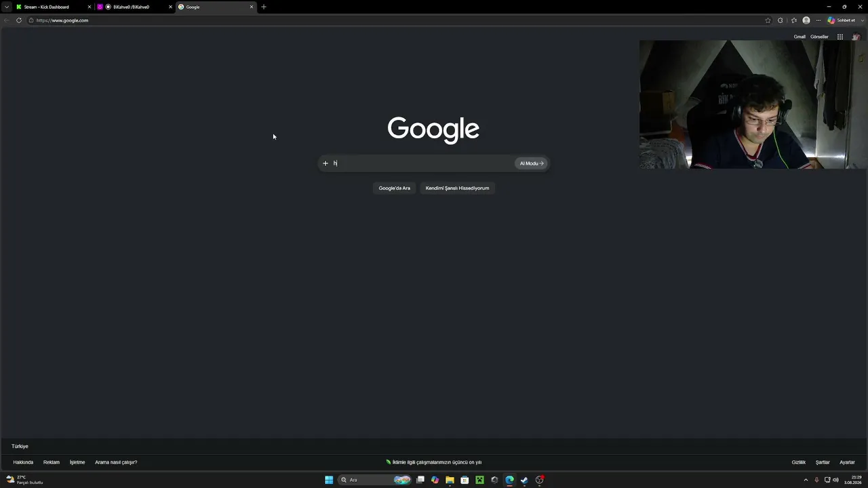Close the Stream - Kick Dashboard tab
Viewport: 868px width, 488px height.
pyautogui.click(x=89, y=7)
